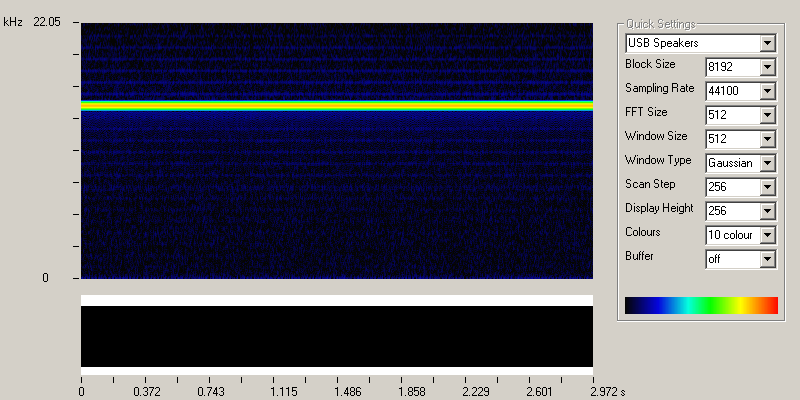Click the black waveform display panel
This screenshot has width=800, height=400.
[337, 336]
